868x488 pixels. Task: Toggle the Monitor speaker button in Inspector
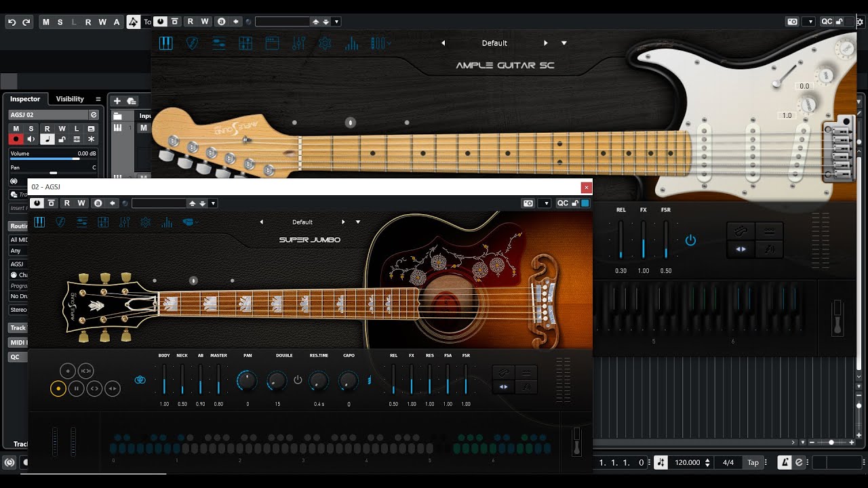(31, 139)
